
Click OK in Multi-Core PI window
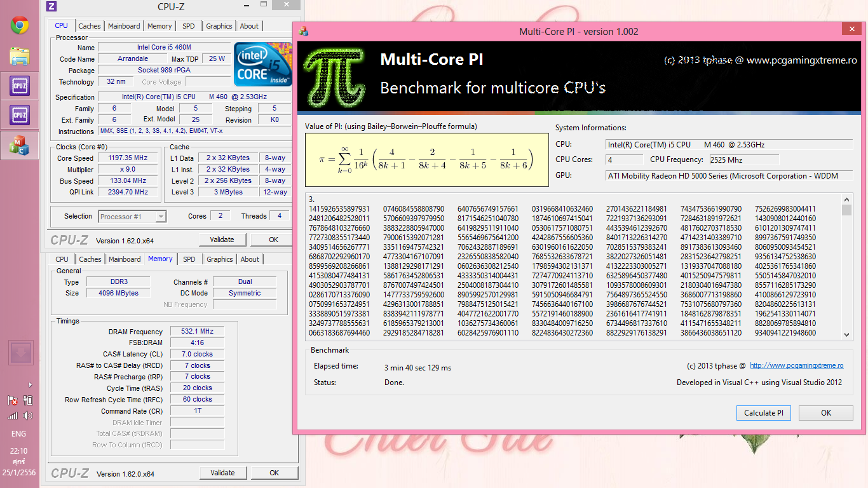826,412
